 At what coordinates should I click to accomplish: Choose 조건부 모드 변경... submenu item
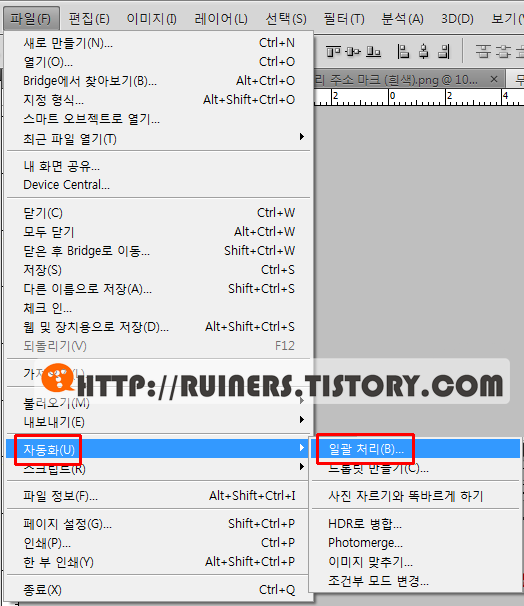416,580
